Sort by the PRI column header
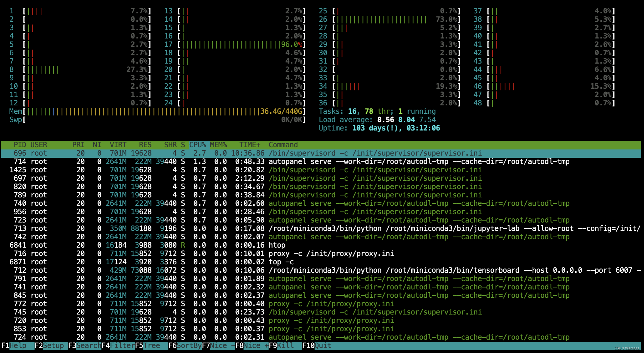 coord(78,145)
